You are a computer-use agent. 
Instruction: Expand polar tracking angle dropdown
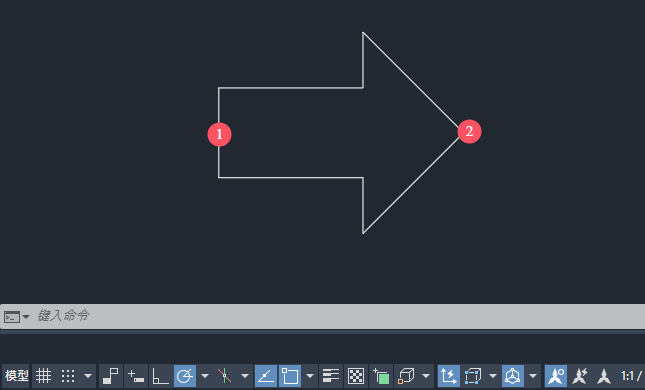(x=204, y=376)
